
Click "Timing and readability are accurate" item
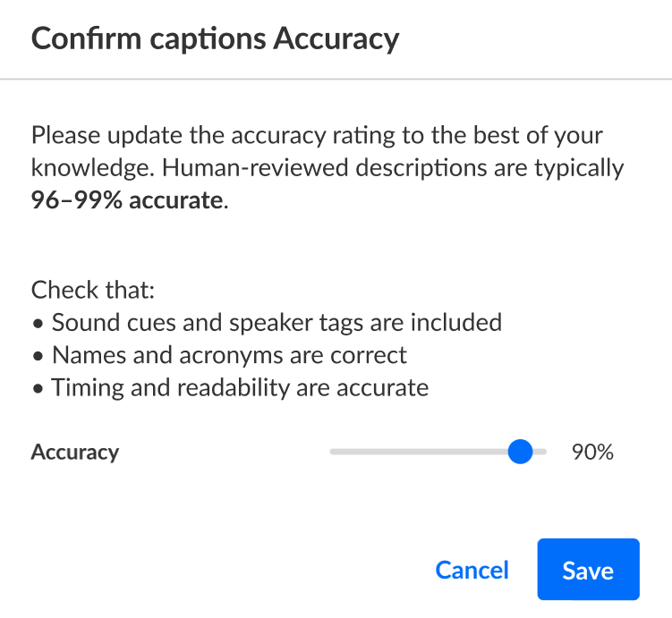point(240,388)
